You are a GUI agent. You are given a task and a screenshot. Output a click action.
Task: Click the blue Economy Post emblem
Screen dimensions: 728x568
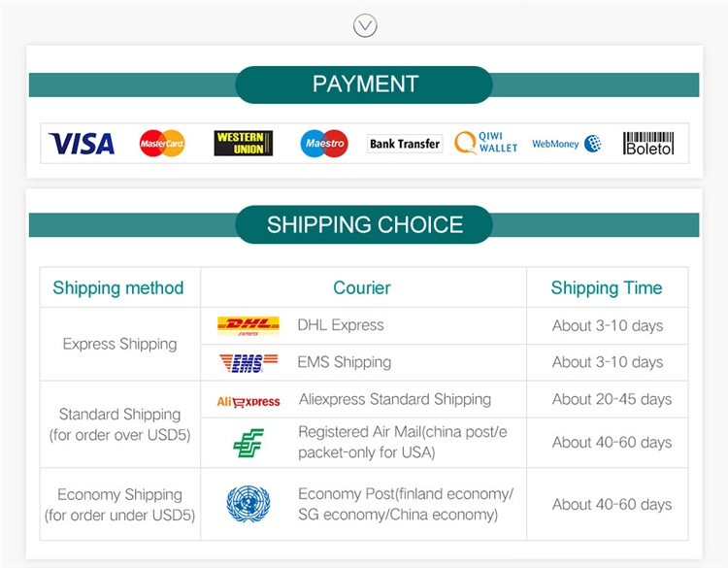pos(248,504)
